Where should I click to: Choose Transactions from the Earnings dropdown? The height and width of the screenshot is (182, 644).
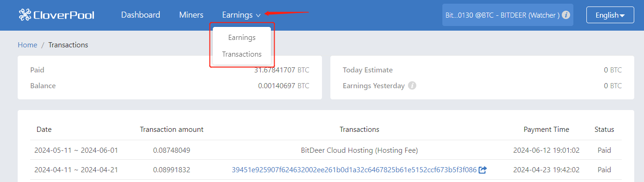pos(242,54)
